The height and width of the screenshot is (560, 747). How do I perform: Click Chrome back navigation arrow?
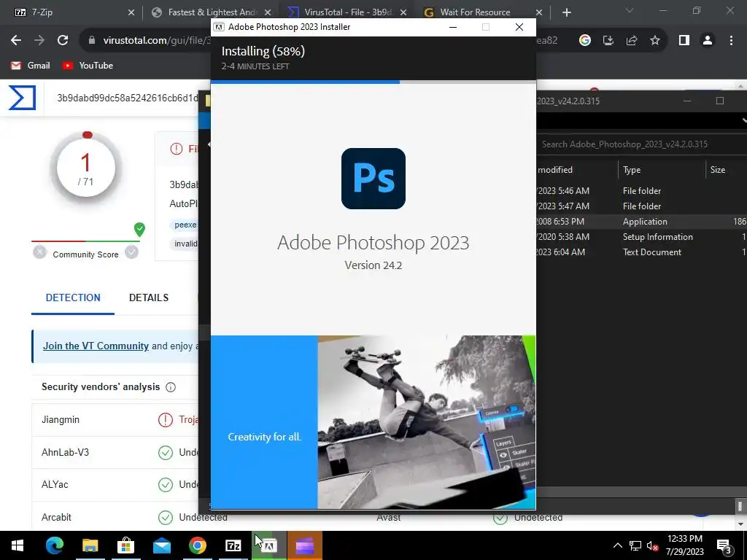[16, 41]
